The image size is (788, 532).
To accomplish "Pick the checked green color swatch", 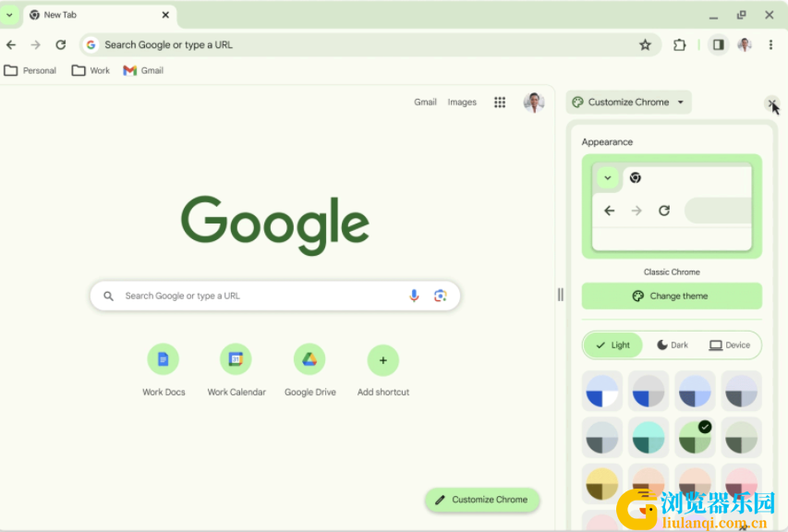I will [695, 438].
